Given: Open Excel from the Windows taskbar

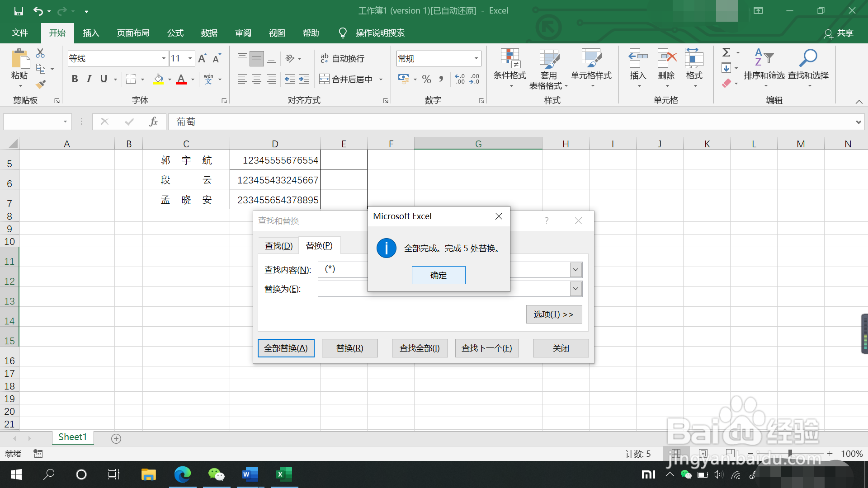Looking at the screenshot, I should (284, 474).
